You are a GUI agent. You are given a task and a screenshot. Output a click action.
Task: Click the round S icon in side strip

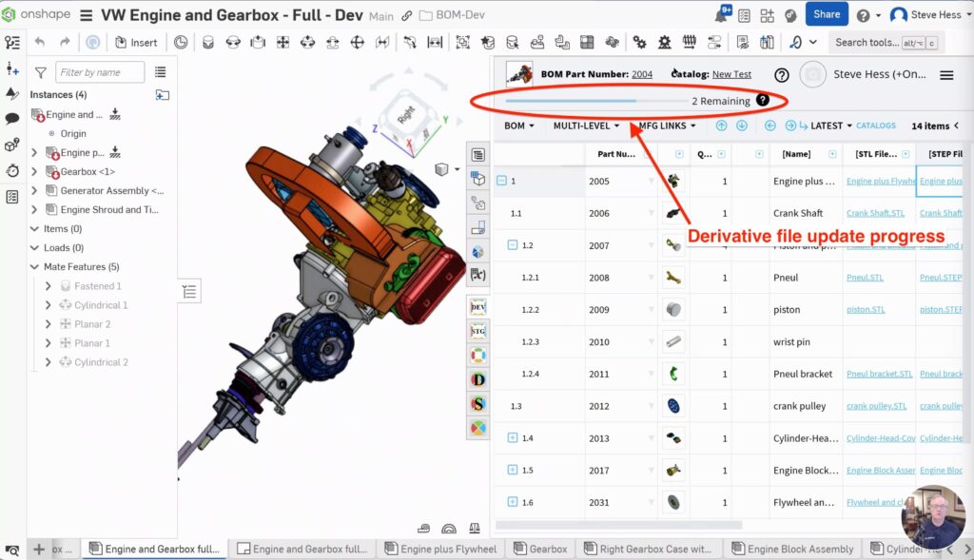[x=478, y=403]
